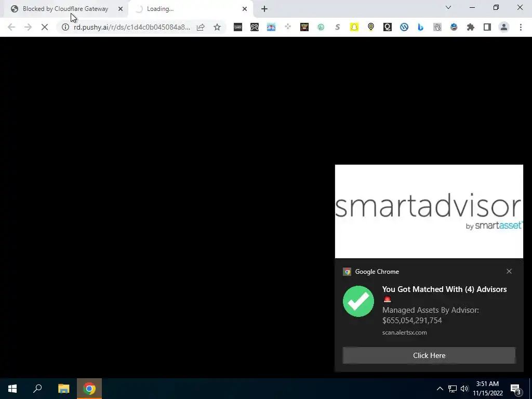Open the blue landscape picture extension icon
Screen dimensions: 532x399
271,27
